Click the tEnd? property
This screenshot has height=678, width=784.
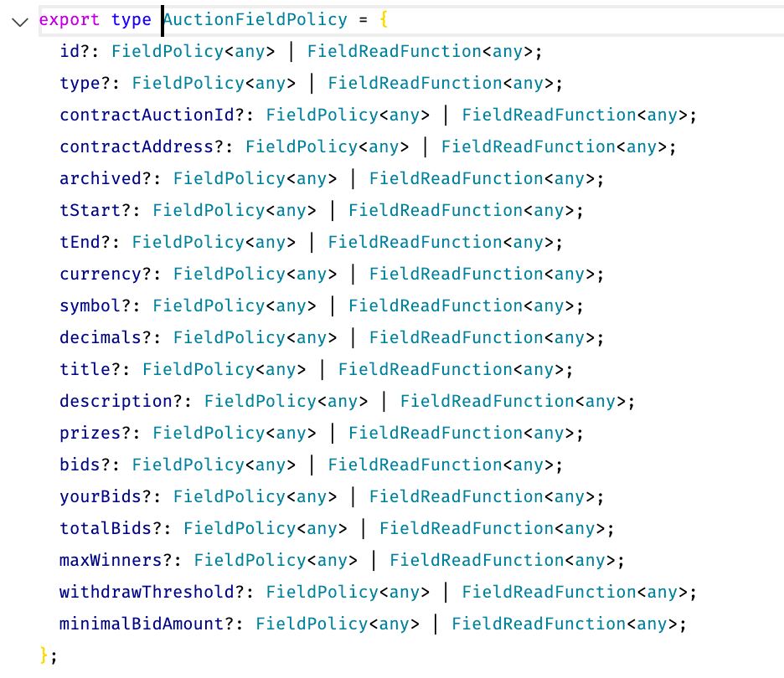point(85,242)
